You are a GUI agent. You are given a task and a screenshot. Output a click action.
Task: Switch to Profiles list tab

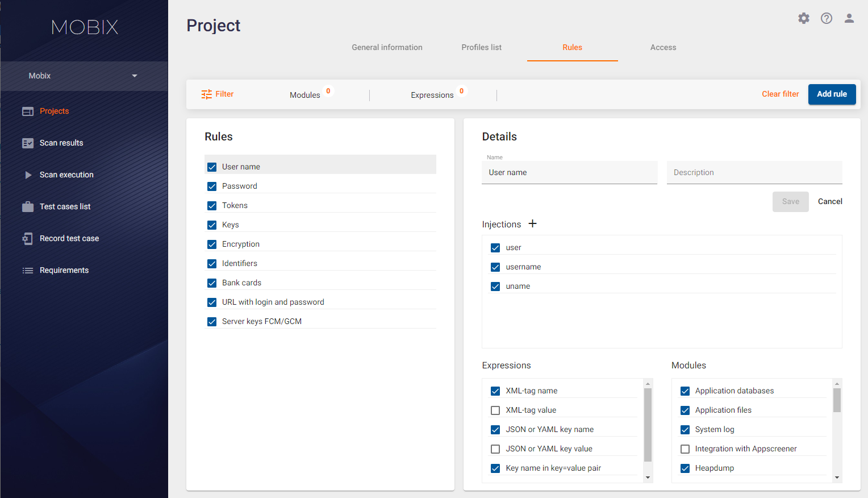482,47
